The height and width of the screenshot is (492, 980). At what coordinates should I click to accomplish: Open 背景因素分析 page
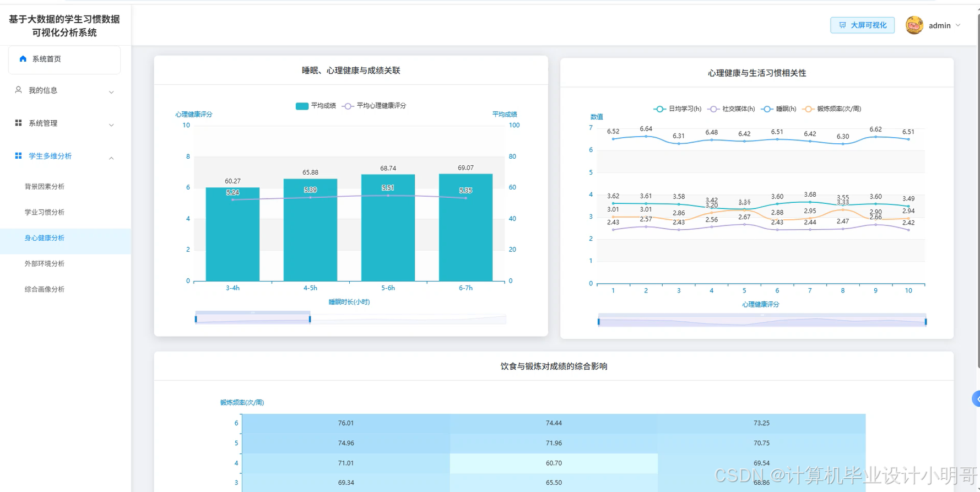tap(45, 187)
